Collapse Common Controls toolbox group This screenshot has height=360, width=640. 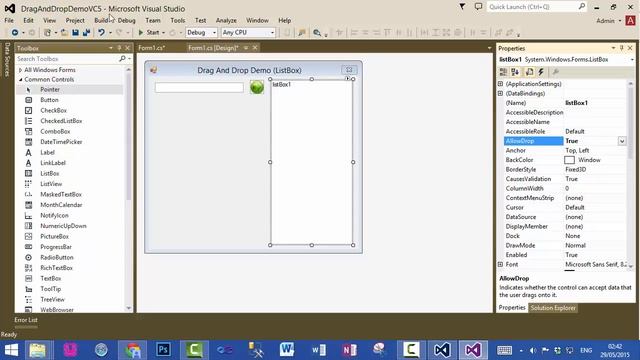20,80
